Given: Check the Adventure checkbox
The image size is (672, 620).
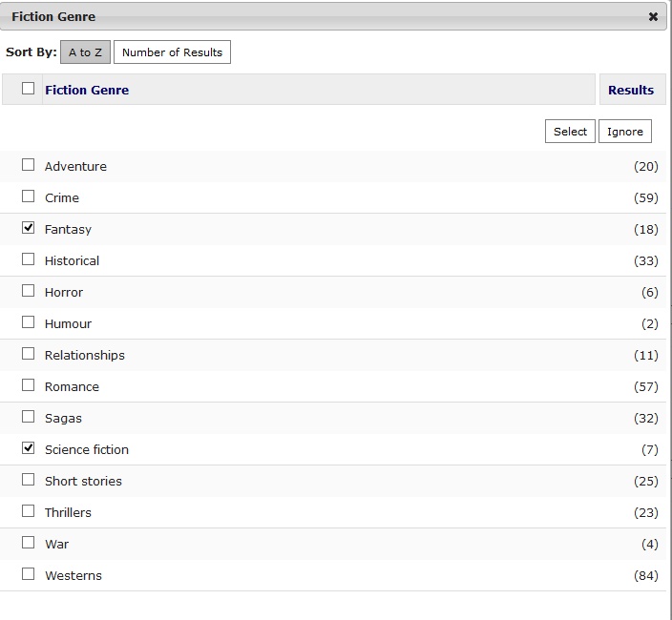Looking at the screenshot, I should (x=28, y=165).
